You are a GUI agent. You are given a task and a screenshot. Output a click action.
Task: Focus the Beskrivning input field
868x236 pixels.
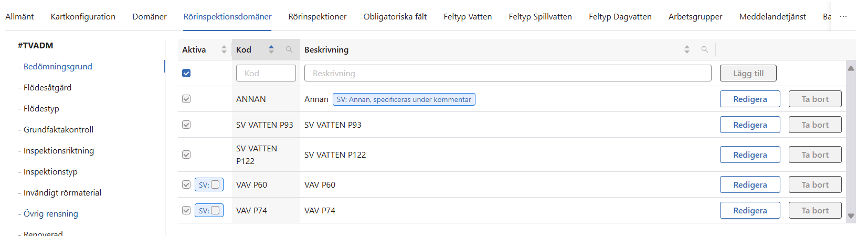[507, 73]
